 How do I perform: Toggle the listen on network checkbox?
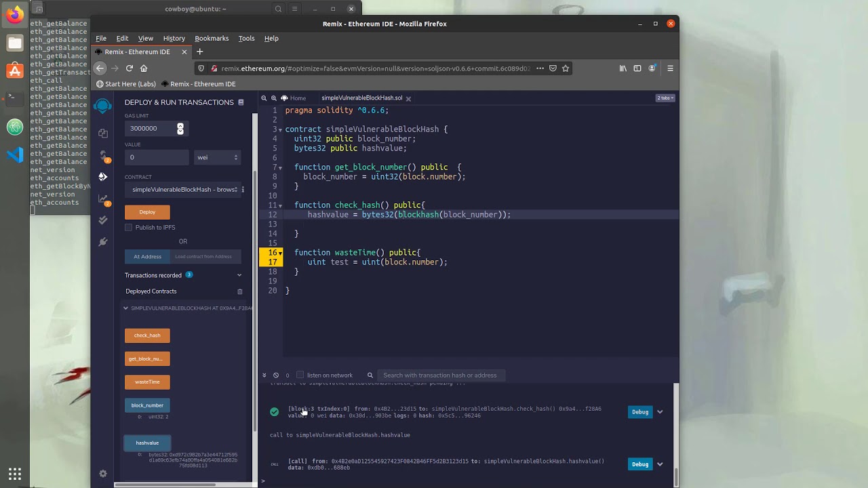[300, 375]
